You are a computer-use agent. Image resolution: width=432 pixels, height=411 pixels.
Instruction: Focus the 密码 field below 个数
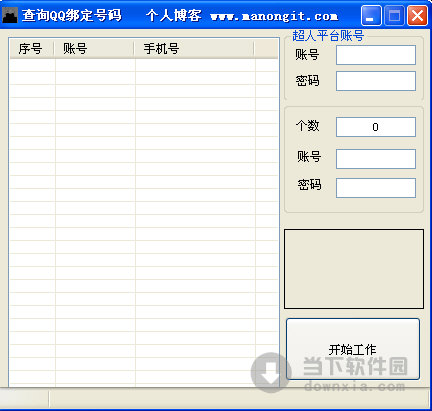coord(376,188)
